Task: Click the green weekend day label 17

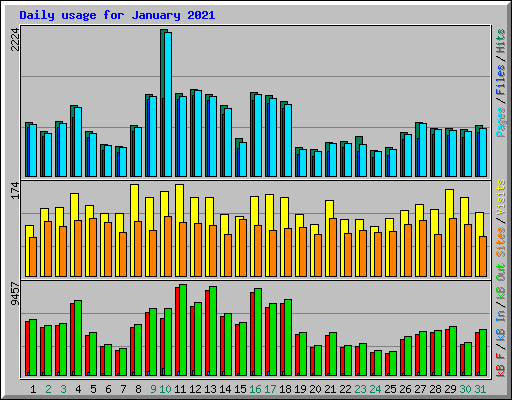Action: click(270, 389)
